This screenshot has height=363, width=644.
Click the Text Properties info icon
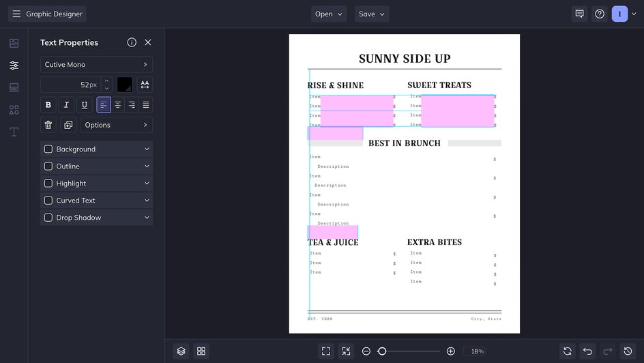[x=132, y=42]
